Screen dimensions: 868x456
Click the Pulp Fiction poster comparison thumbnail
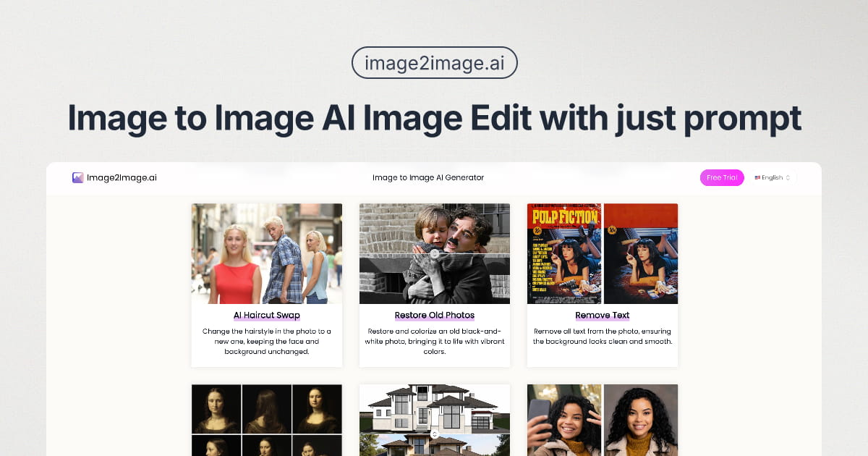coord(602,253)
